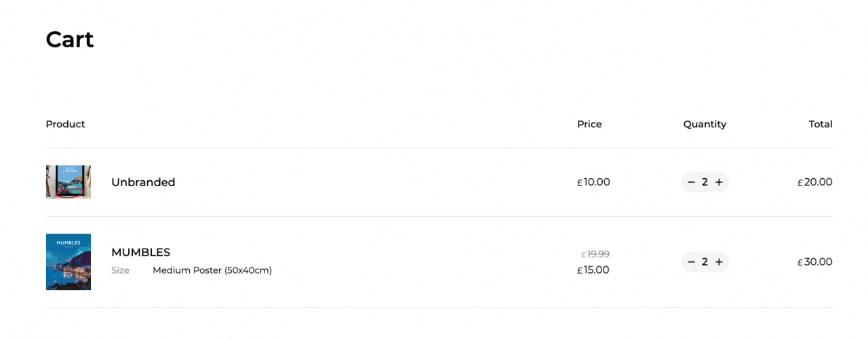Click the £20.00 Unbranded line total
868x340 pixels.
click(x=814, y=182)
